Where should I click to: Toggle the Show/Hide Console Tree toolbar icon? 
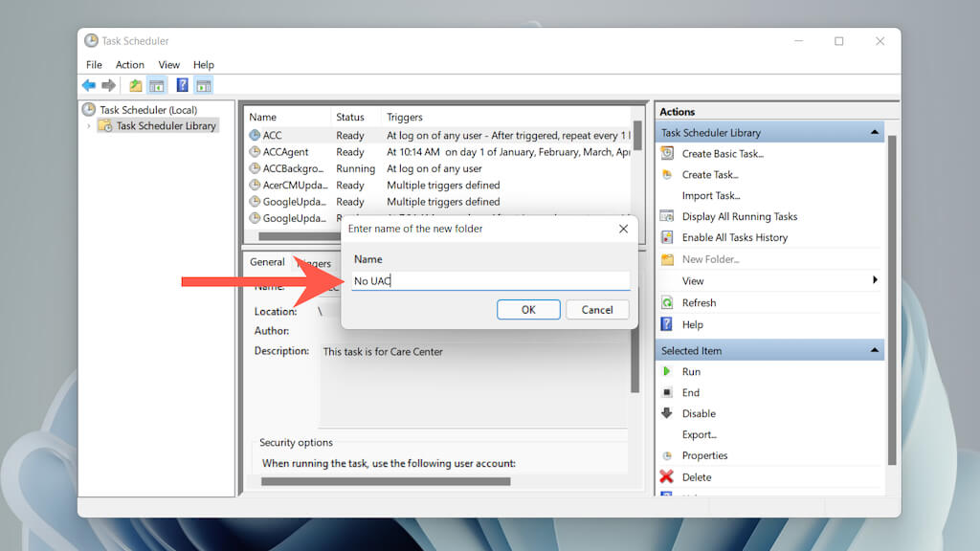[x=156, y=85]
